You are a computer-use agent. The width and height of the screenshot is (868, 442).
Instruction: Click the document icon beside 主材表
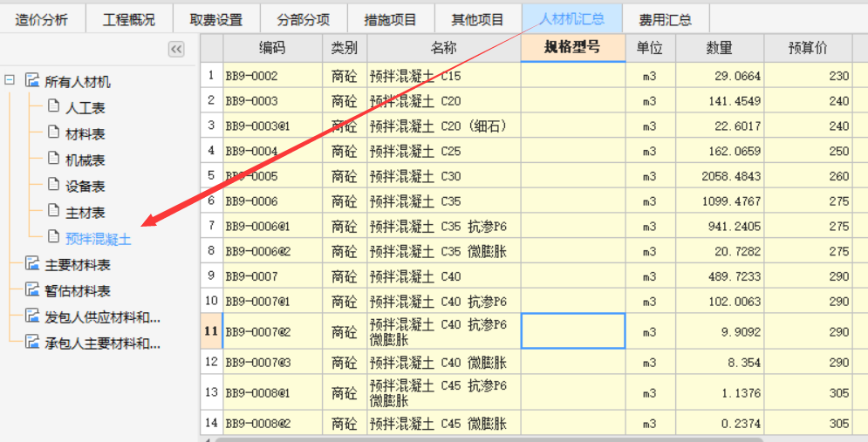coord(53,210)
